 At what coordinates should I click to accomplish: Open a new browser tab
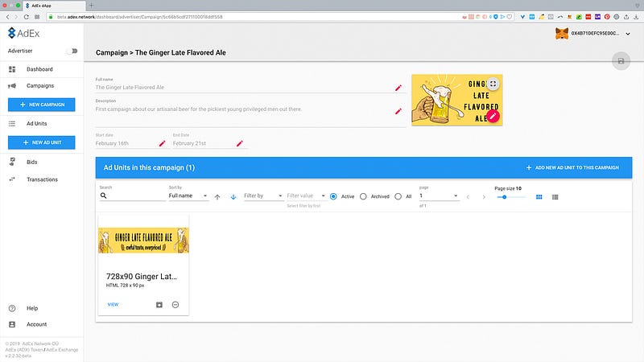pyautogui.click(x=91, y=6)
